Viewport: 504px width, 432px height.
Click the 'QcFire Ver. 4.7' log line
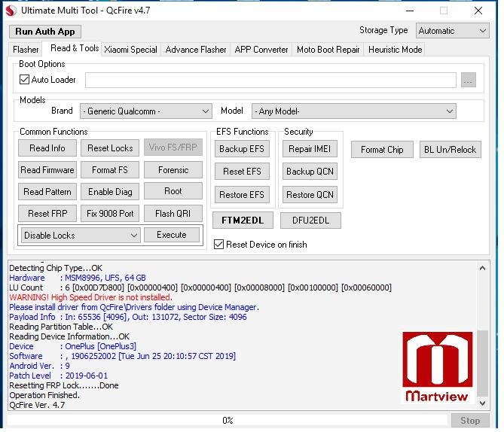(x=37, y=405)
